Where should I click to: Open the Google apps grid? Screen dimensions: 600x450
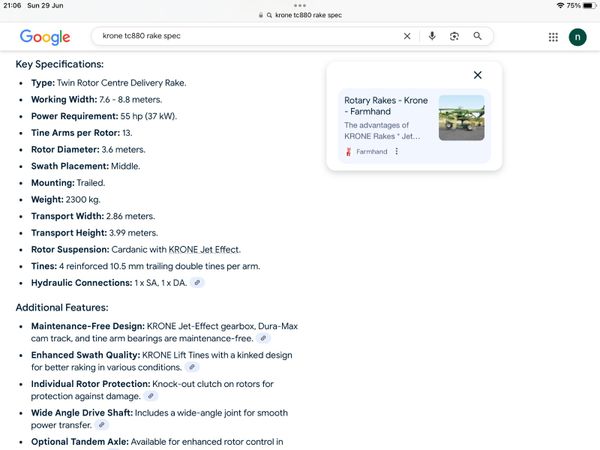click(x=553, y=37)
